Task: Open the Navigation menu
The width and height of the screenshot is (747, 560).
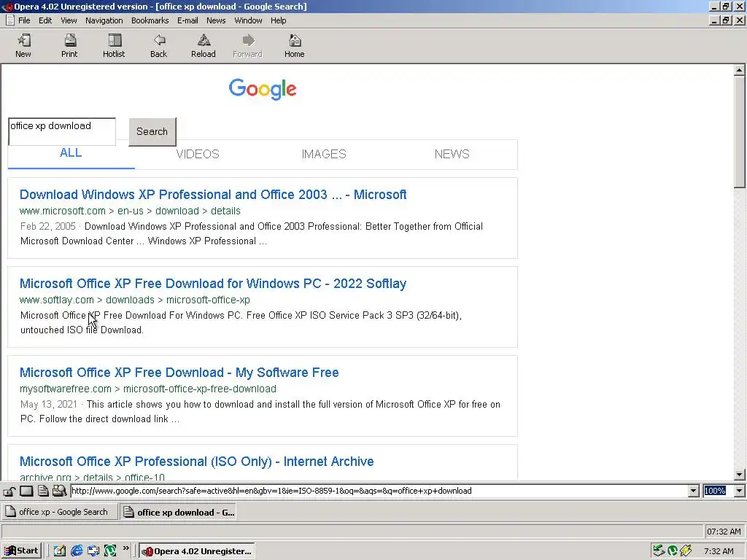Action: (104, 20)
